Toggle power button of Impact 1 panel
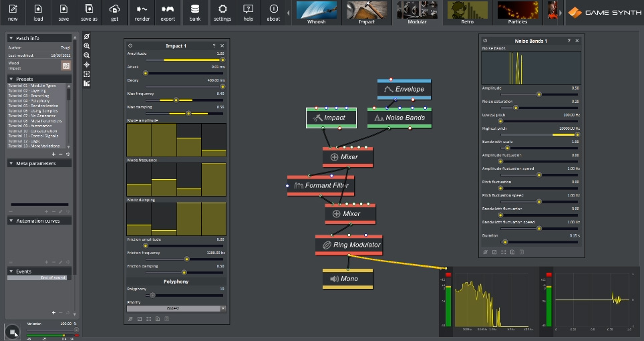644x341 pixels. coord(130,45)
